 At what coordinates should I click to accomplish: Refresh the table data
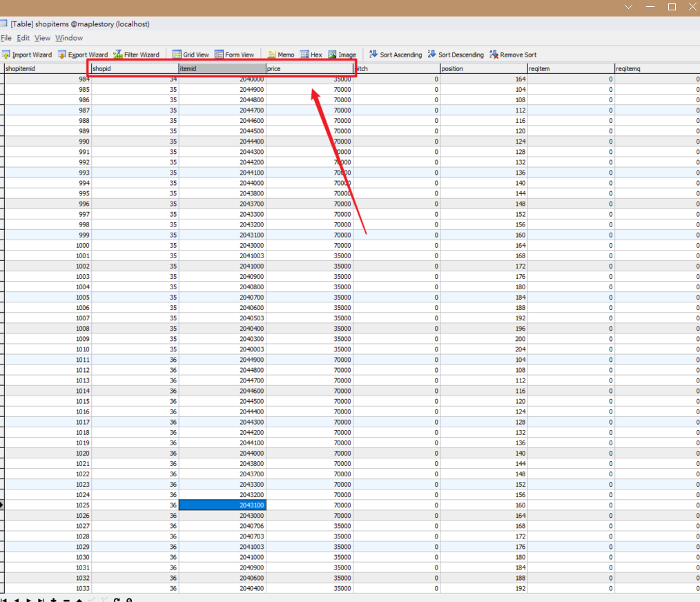click(117, 600)
